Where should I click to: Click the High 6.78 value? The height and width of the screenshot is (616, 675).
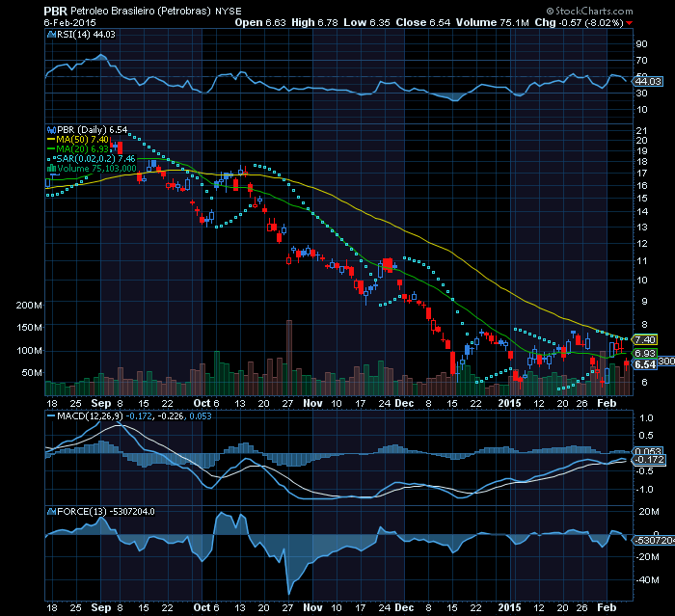(314, 22)
